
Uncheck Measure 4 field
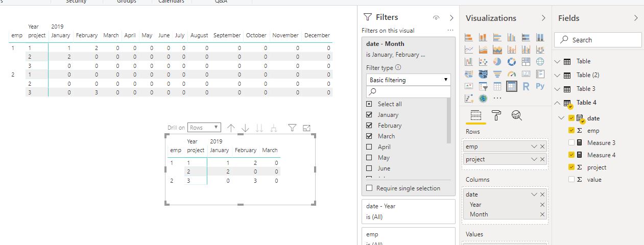click(x=571, y=155)
